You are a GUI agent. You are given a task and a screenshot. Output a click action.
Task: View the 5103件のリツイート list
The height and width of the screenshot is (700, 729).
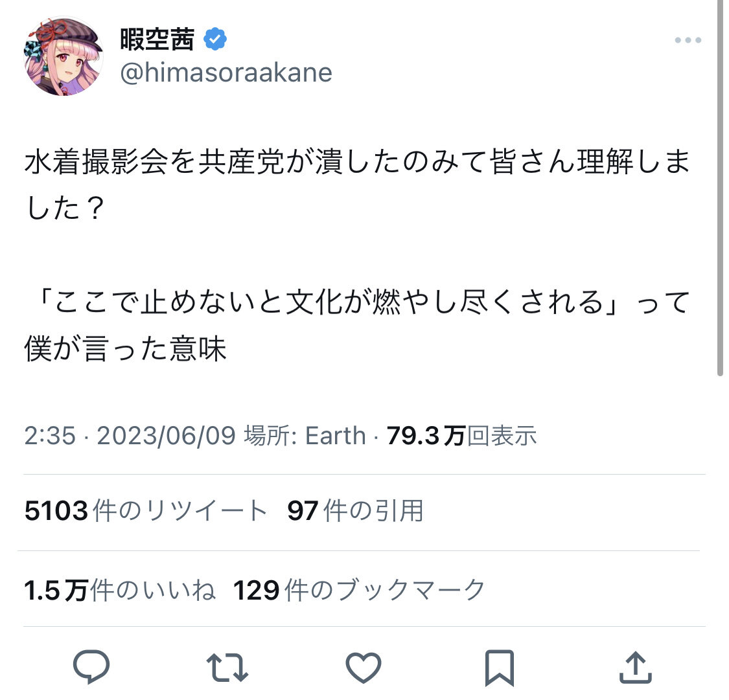146,510
